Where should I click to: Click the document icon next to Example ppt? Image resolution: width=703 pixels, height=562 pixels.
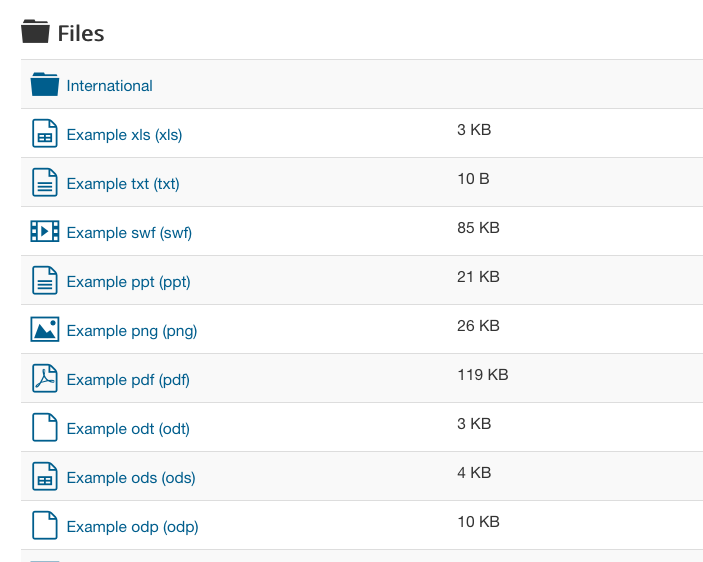click(x=45, y=280)
